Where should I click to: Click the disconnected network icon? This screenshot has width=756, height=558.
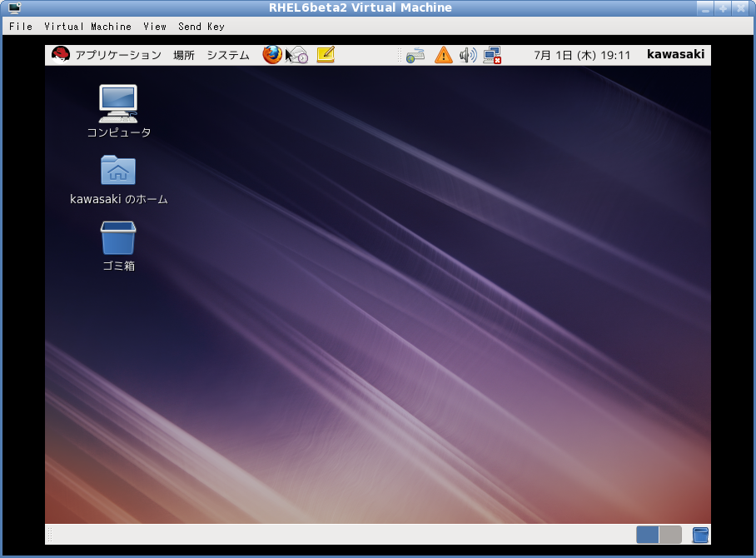pos(492,55)
